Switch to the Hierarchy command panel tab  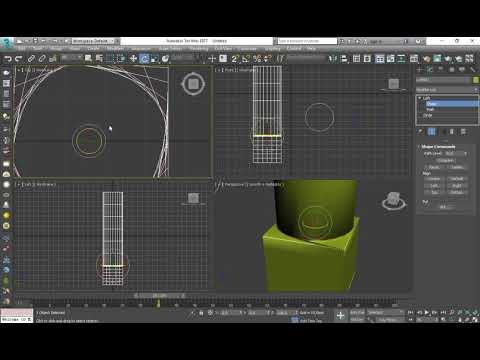point(441,69)
